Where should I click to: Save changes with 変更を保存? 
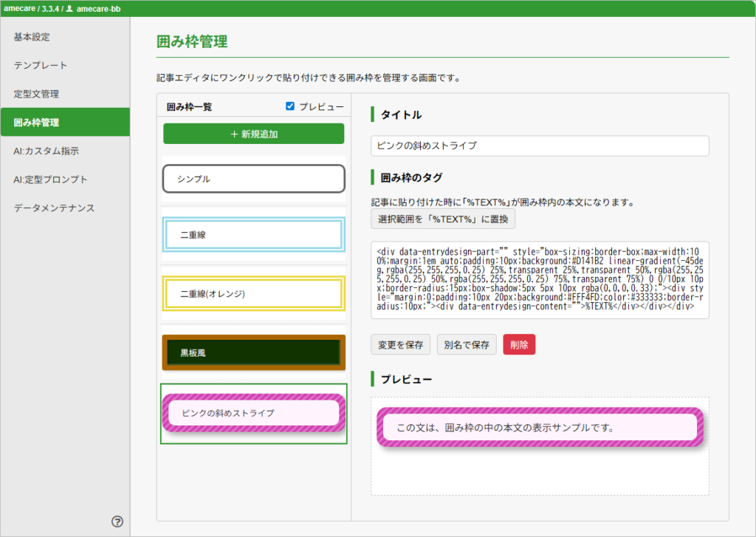pos(400,344)
